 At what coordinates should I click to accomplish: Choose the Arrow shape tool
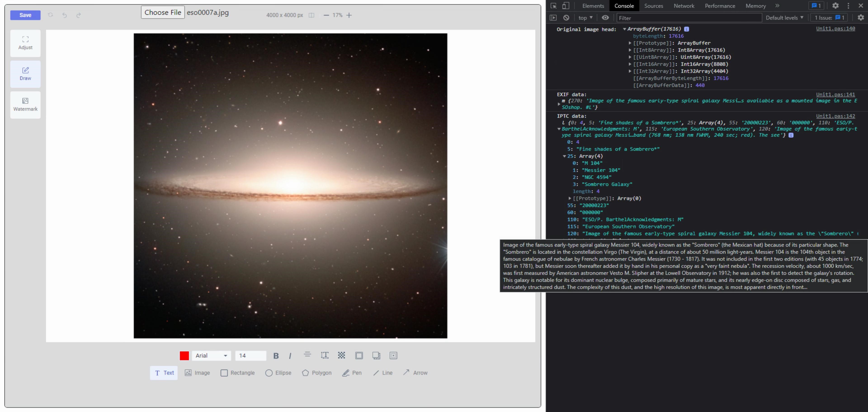tap(415, 373)
